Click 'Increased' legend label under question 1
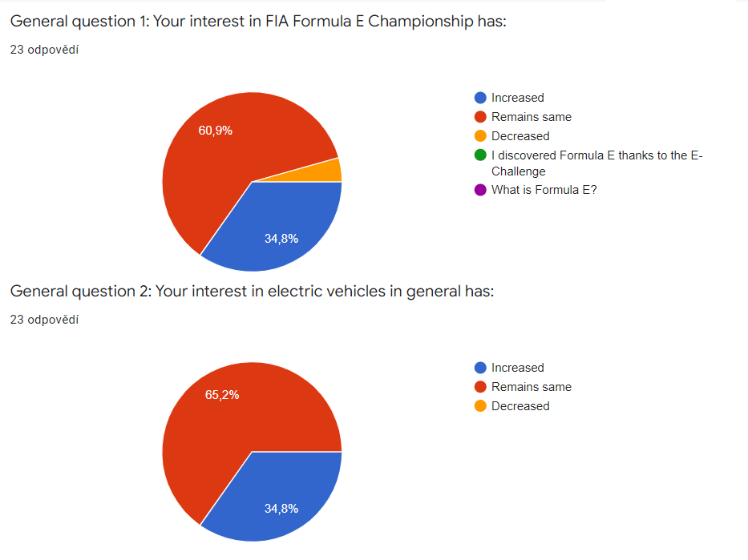 (x=517, y=98)
